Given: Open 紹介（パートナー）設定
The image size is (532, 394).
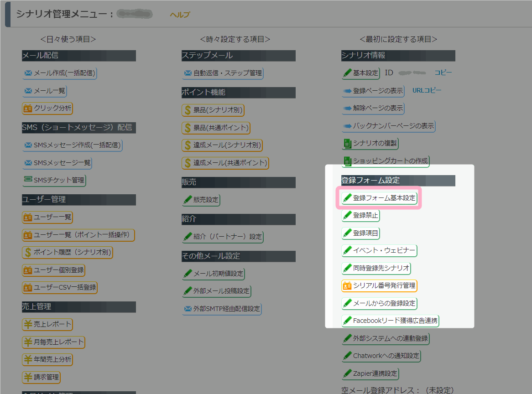Looking at the screenshot, I should click(x=223, y=237).
